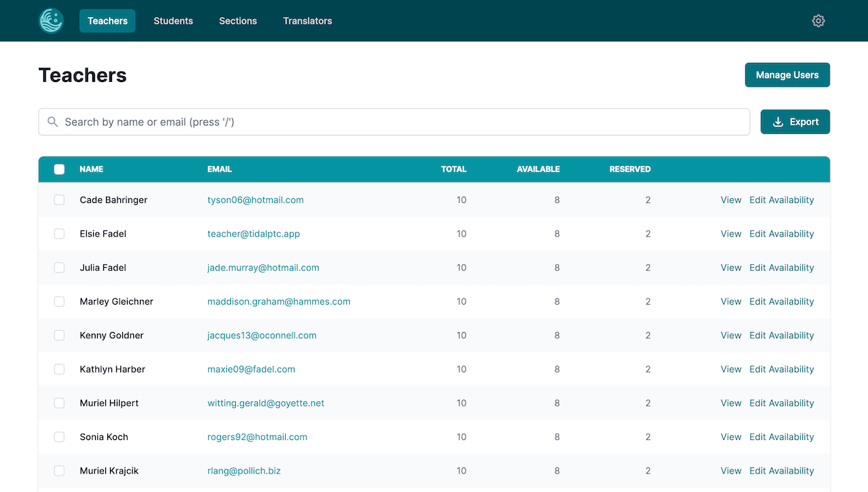This screenshot has width=868, height=492.
Task: Switch to the Translators tab
Action: pos(308,20)
